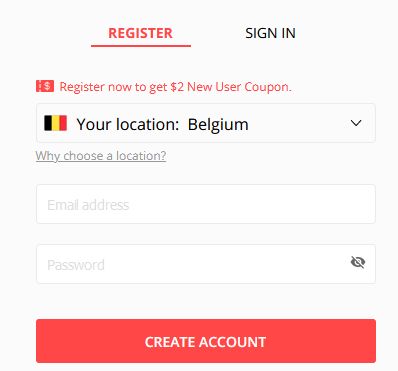Click the red coupon ticket icon
Viewport: 398px width, 371px height.
[45, 86]
